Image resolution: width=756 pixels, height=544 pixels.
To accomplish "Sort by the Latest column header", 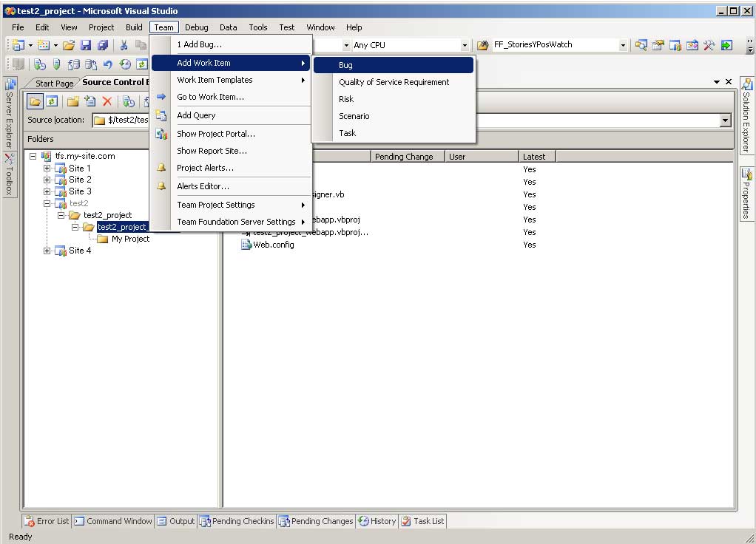I will pyautogui.click(x=537, y=157).
